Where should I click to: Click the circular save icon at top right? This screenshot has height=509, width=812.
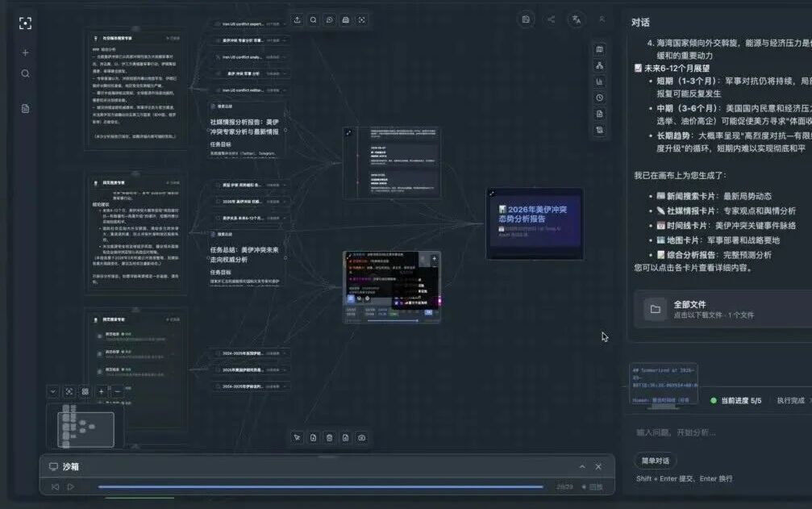(526, 19)
